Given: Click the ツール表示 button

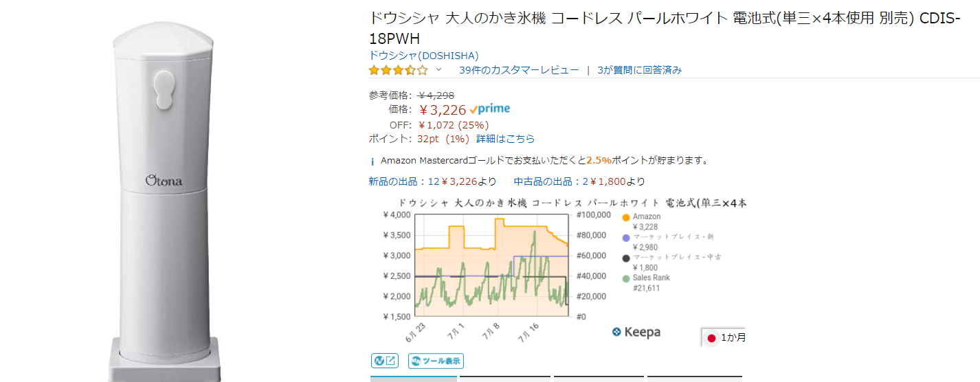Looking at the screenshot, I should click(x=436, y=361).
